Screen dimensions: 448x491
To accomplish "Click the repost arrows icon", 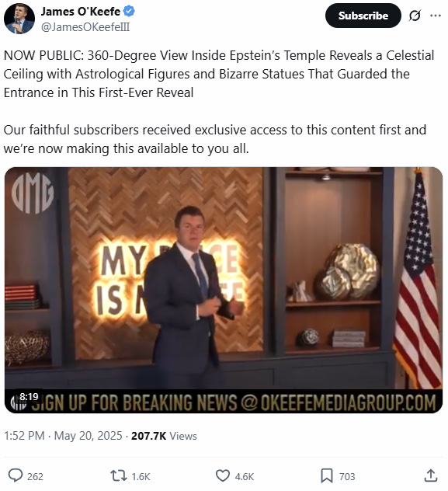I will point(119,475).
